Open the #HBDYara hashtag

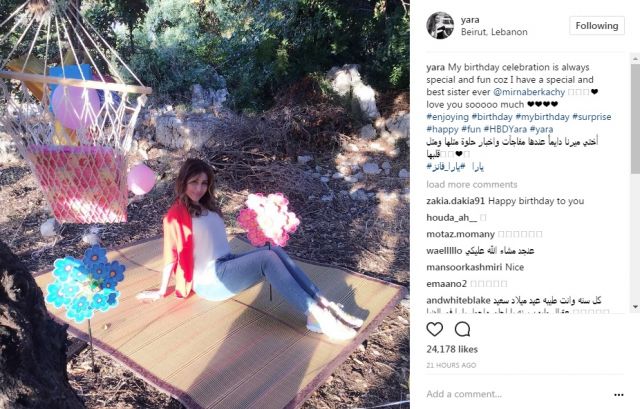pyautogui.click(x=505, y=129)
